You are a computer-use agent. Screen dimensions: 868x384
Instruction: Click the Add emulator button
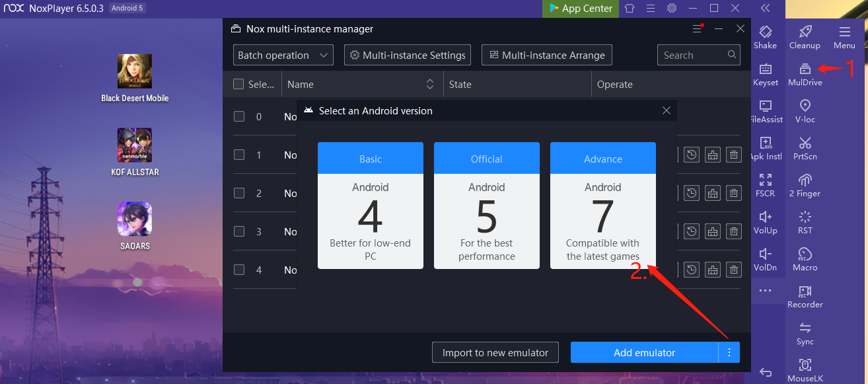(644, 352)
